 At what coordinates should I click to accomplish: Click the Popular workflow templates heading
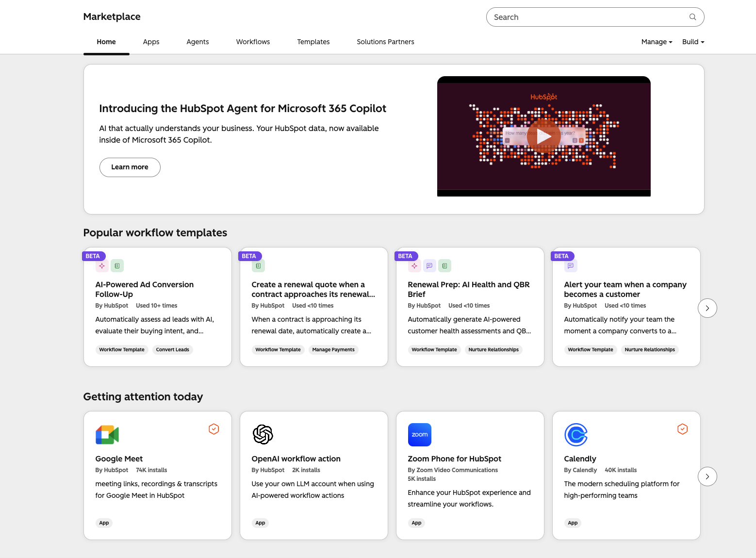pos(155,232)
